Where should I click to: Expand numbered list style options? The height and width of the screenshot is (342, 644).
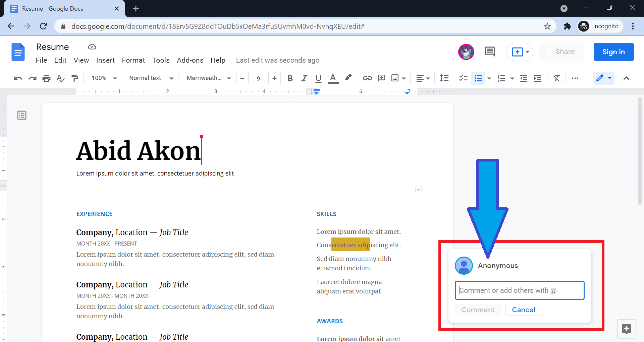tap(512, 78)
